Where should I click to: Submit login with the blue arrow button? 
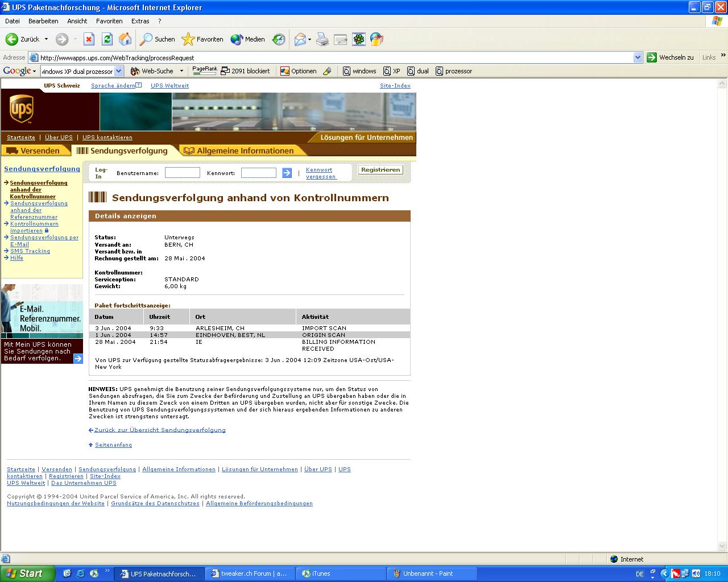[287, 173]
